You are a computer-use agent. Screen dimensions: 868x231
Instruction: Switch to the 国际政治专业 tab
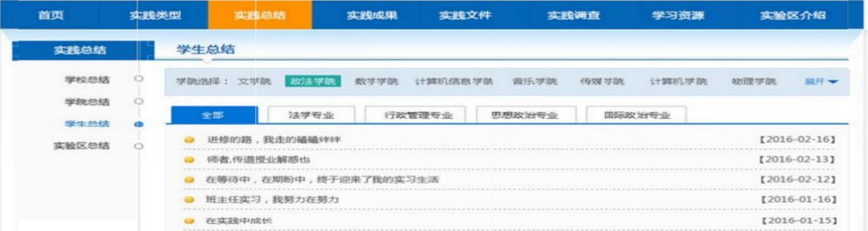point(637,115)
